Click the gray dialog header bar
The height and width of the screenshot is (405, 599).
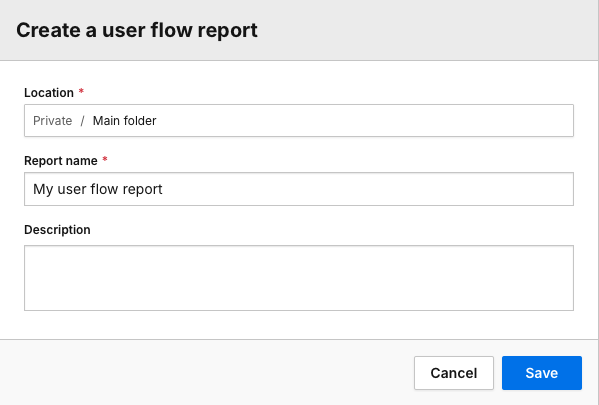420,30
